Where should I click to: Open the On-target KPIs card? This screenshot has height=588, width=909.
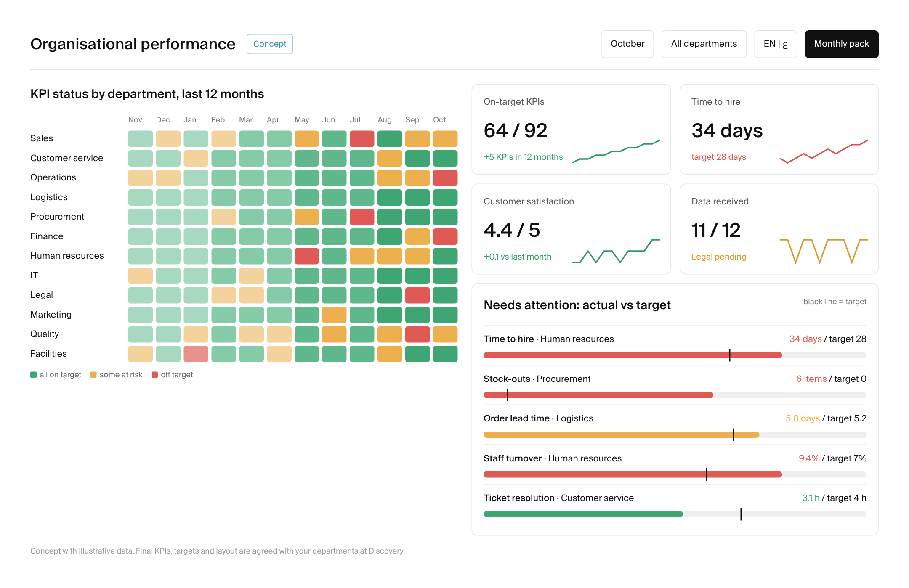(571, 129)
